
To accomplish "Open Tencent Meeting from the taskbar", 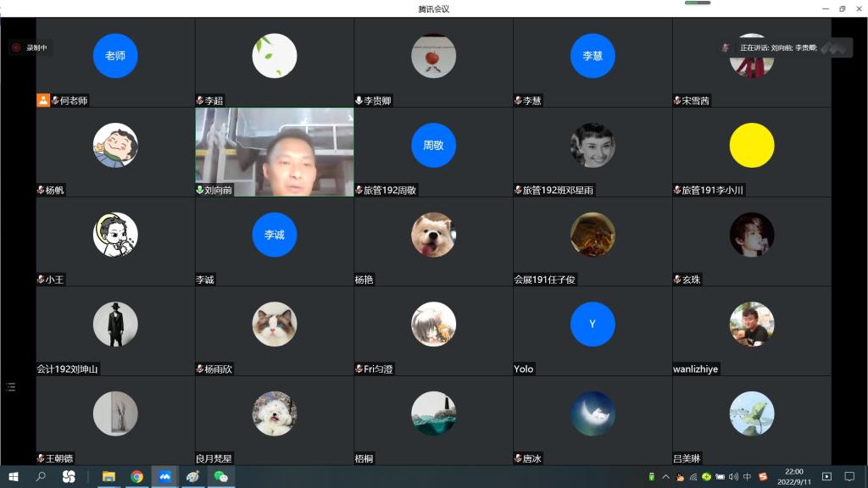I will [164, 477].
